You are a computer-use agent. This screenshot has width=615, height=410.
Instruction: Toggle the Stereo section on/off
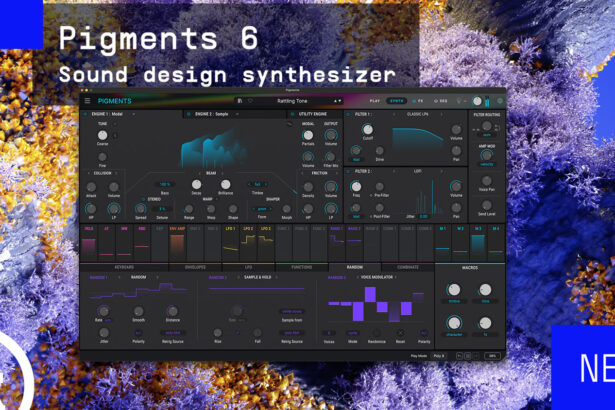pos(143,199)
